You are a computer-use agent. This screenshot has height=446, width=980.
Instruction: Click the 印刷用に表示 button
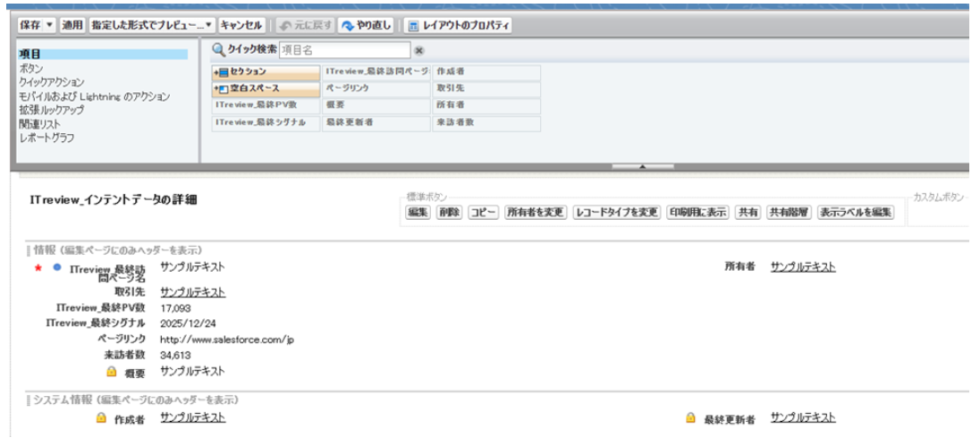697,213
